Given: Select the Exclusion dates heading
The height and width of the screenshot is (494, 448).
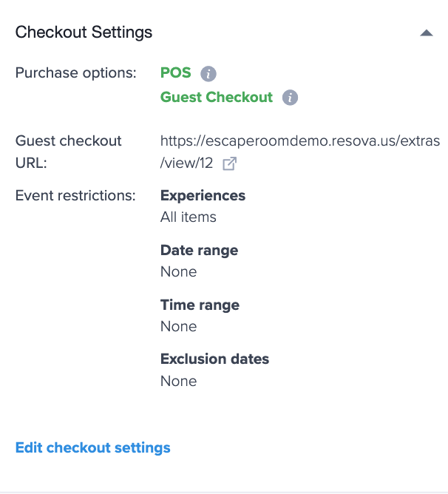Looking at the screenshot, I should click(x=214, y=359).
